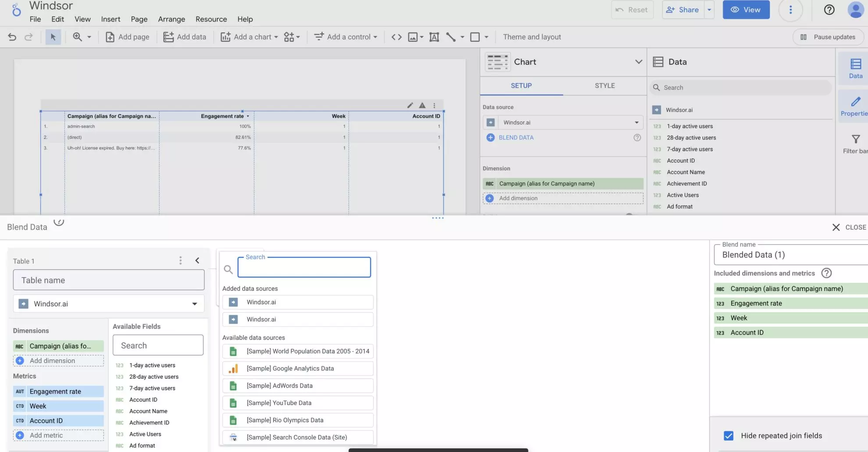This screenshot has height=452, width=868.
Task: Select [Sample] YouTube Data source
Action: point(298,403)
